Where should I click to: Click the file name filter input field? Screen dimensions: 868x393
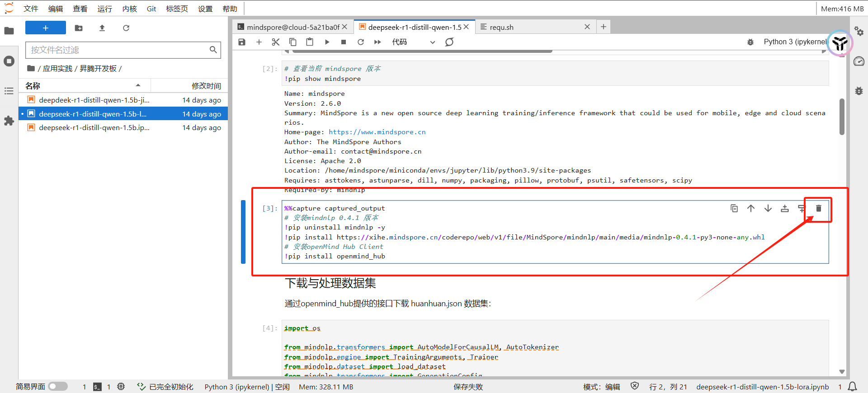[x=118, y=50]
